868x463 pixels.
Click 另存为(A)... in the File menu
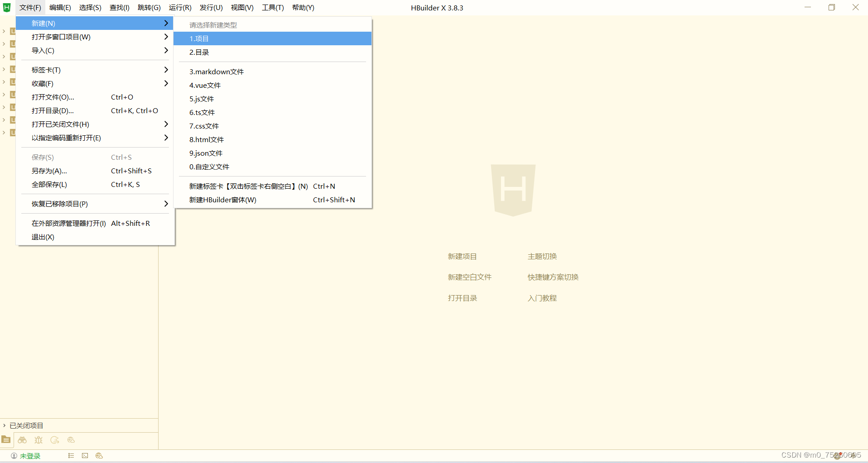[95, 171]
